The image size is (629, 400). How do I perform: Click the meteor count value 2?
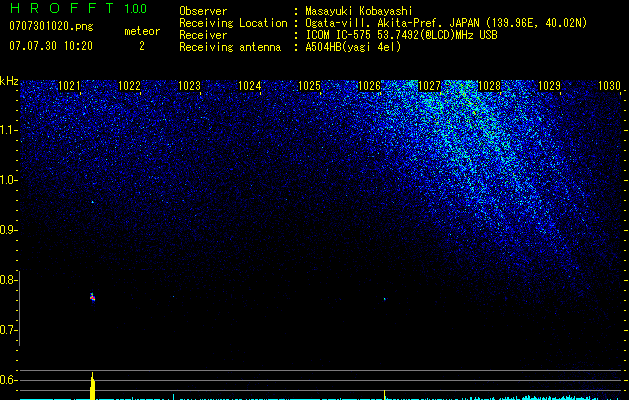coord(142,46)
